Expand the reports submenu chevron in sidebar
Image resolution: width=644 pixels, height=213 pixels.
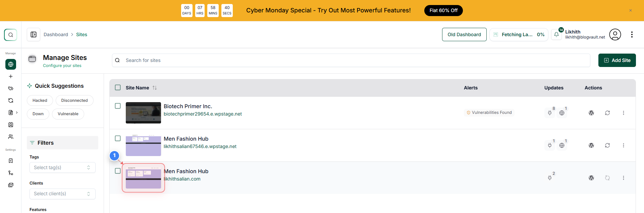17,113
